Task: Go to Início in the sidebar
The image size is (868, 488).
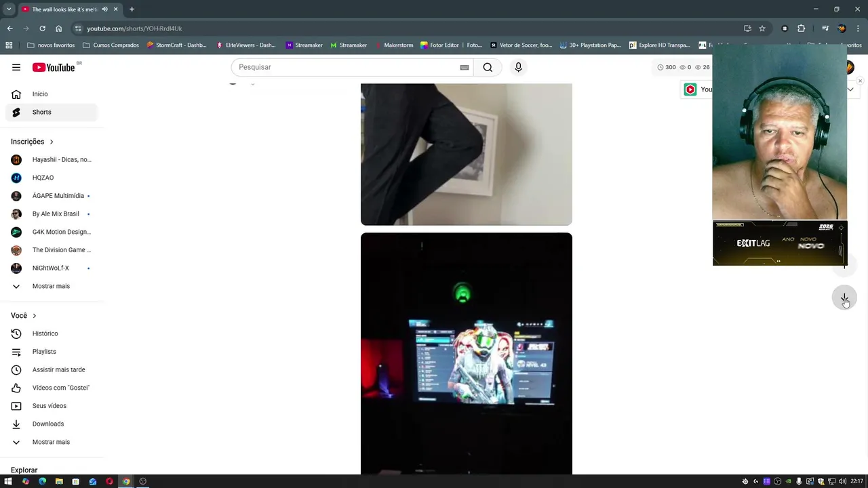Action: (52, 94)
